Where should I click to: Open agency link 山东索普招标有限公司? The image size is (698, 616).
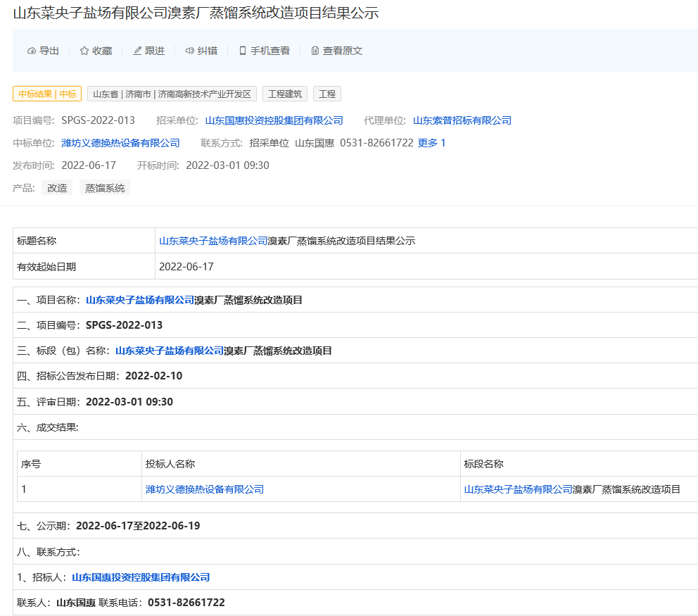click(x=462, y=120)
